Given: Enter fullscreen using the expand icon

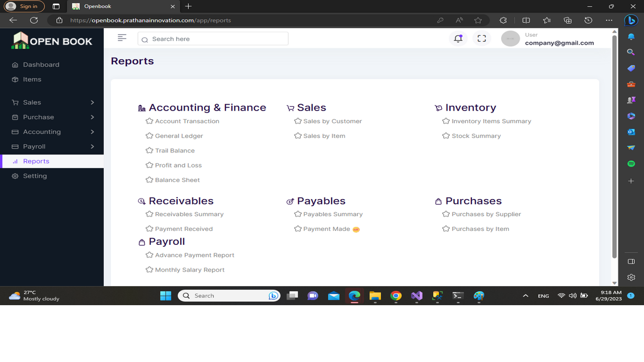Looking at the screenshot, I should [481, 38].
